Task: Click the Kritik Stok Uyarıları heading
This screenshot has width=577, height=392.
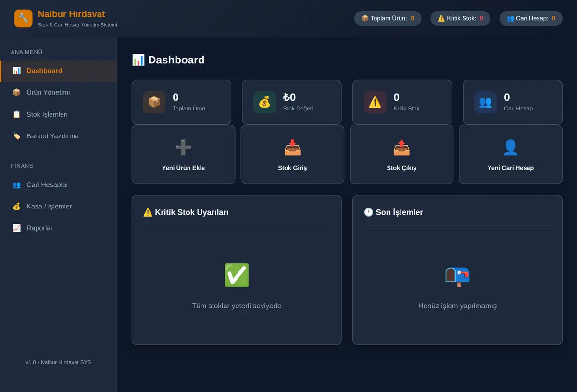Action: 186,212
